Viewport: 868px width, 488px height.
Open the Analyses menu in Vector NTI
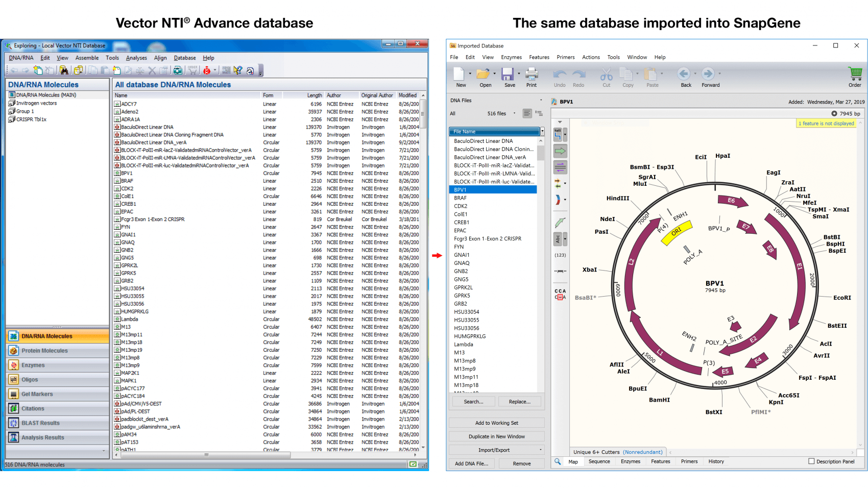136,58
